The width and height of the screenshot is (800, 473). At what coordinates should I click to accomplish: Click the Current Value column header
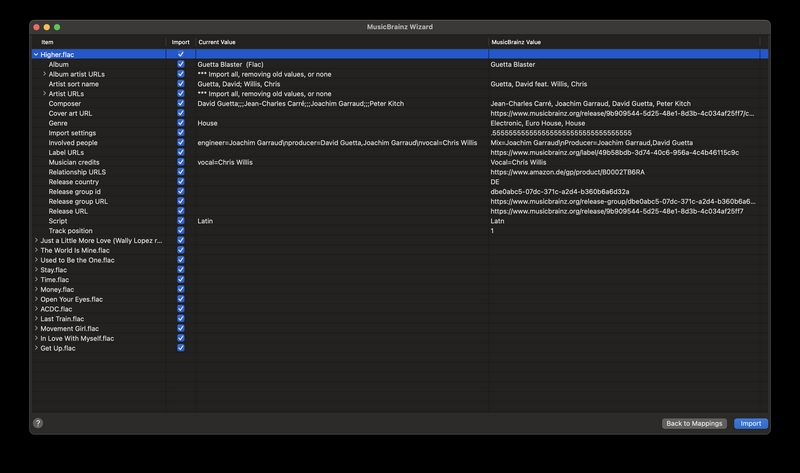pyautogui.click(x=341, y=42)
